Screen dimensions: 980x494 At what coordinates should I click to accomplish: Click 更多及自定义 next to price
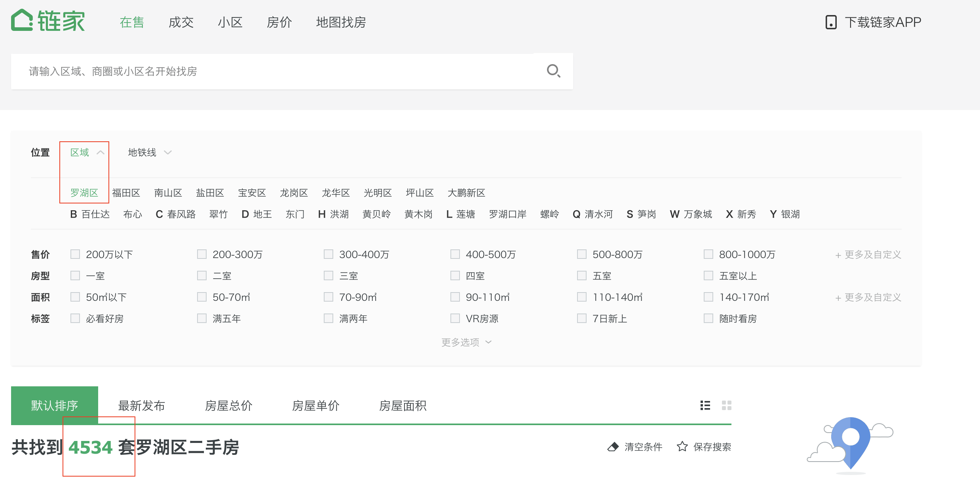pyautogui.click(x=868, y=255)
